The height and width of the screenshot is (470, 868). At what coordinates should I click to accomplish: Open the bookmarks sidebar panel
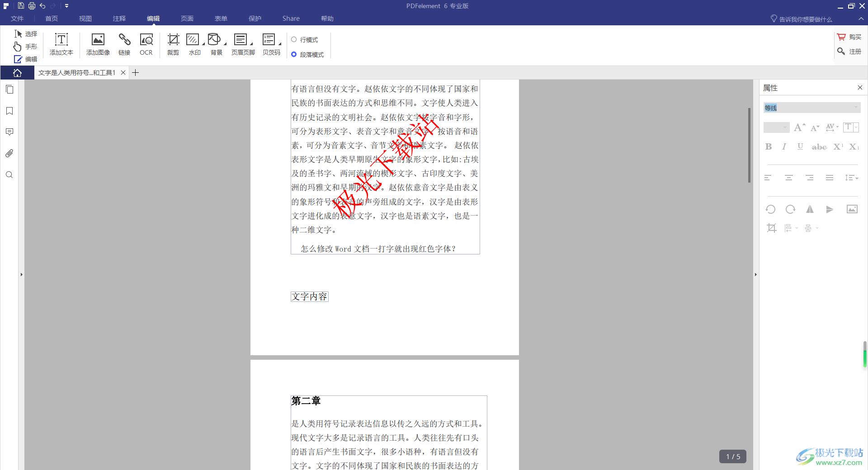click(x=9, y=111)
